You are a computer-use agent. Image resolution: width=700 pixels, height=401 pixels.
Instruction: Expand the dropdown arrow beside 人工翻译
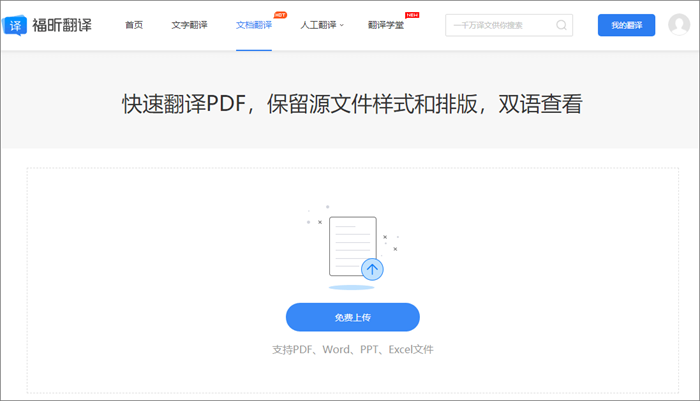[342, 25]
